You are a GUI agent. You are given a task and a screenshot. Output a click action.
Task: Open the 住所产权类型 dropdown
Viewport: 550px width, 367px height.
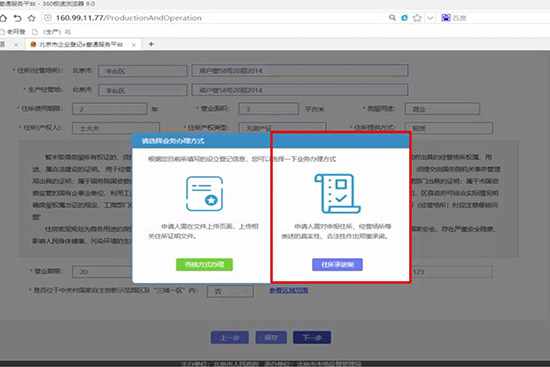pos(282,127)
